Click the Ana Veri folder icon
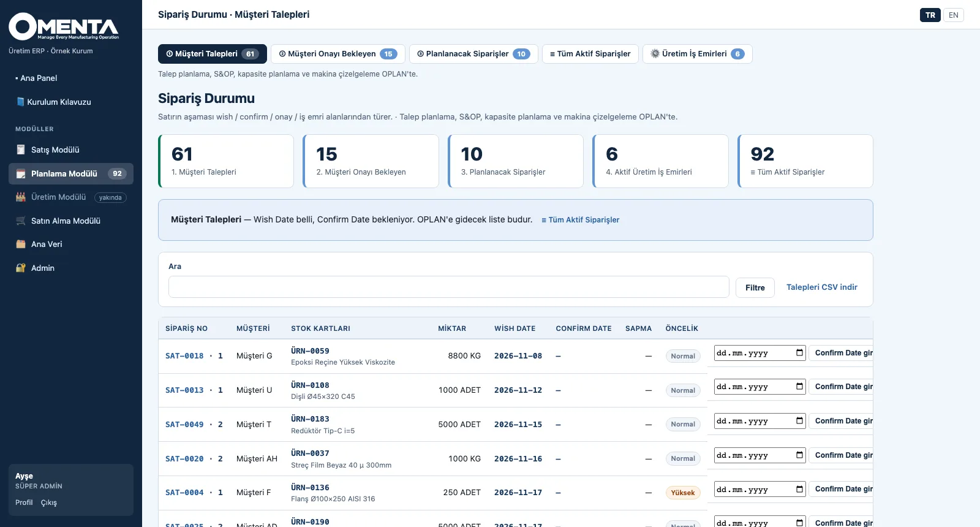The width and height of the screenshot is (980, 527). pos(21,244)
